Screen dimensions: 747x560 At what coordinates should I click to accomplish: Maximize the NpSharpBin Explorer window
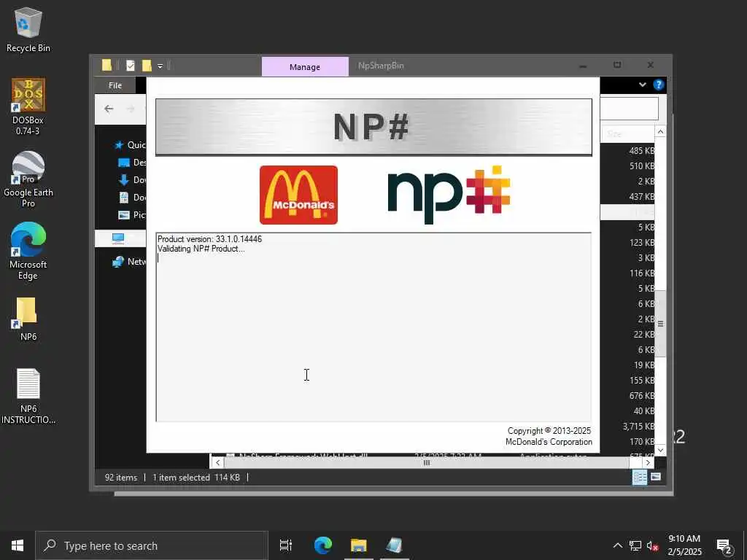pos(617,65)
